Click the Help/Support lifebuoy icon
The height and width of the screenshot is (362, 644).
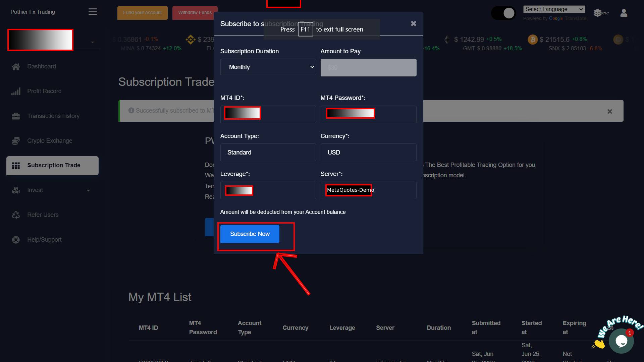(x=16, y=240)
